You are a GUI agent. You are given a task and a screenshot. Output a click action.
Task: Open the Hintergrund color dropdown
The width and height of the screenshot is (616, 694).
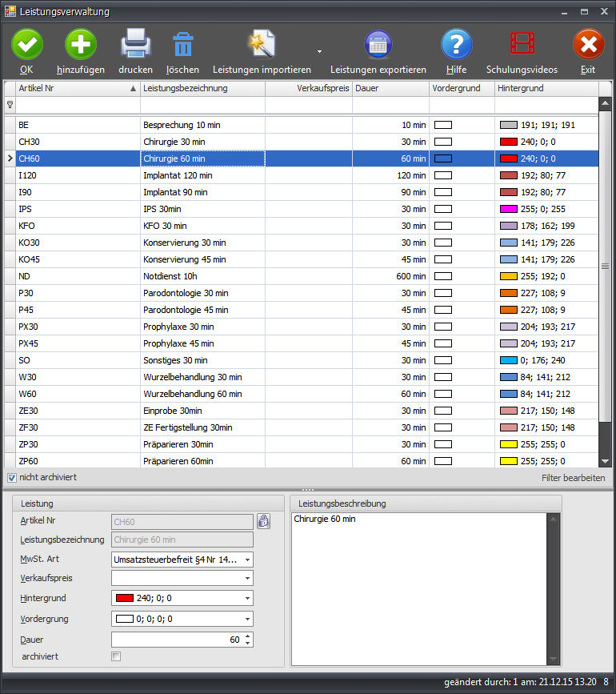click(247, 598)
